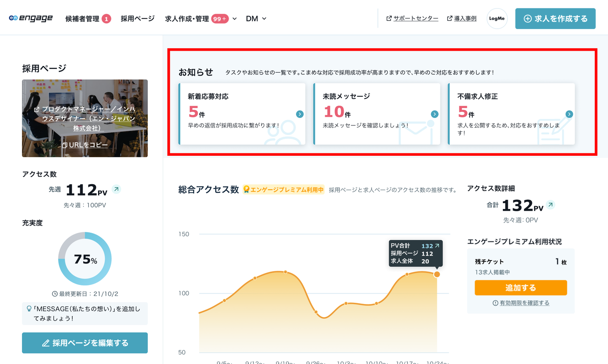Expand the 求人作成・管理 dropdown chevron
This screenshot has height=364, width=608.
coord(235,19)
